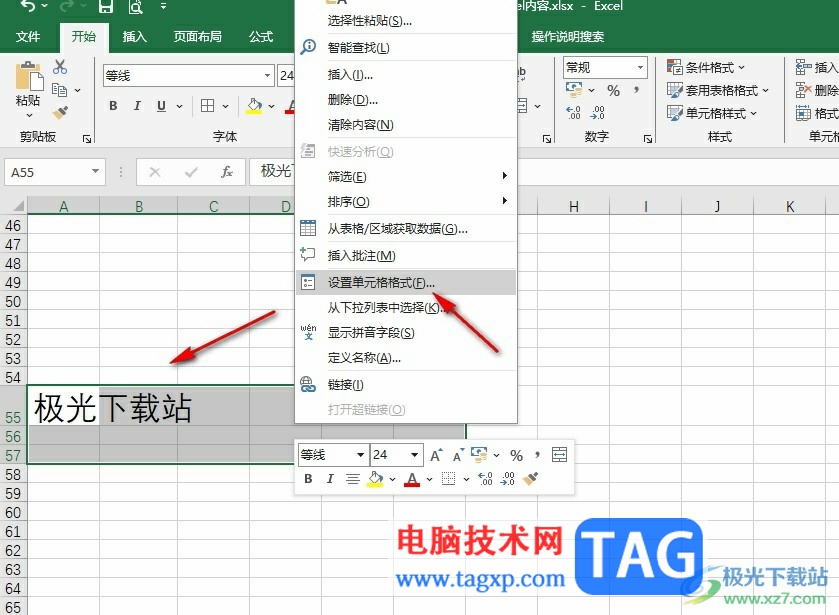Click the Undo icon in the quick access toolbar
Image resolution: width=839 pixels, height=615 pixels.
coord(28,6)
